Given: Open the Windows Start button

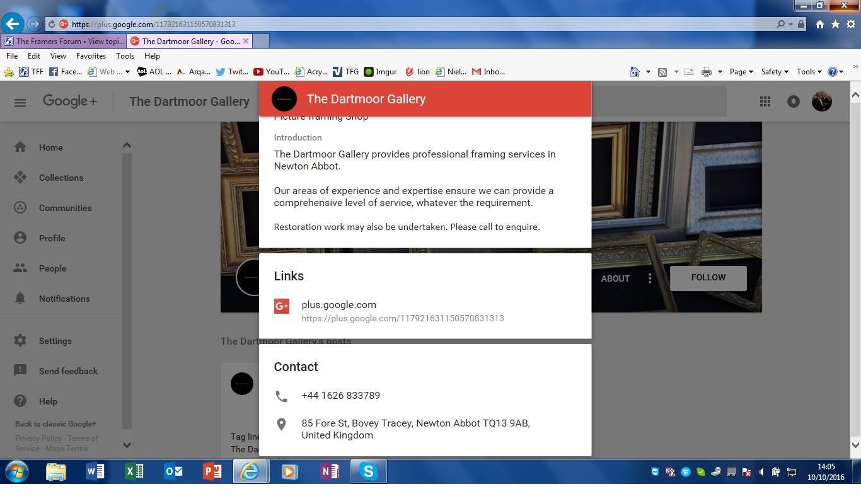Looking at the screenshot, I should (x=16, y=472).
